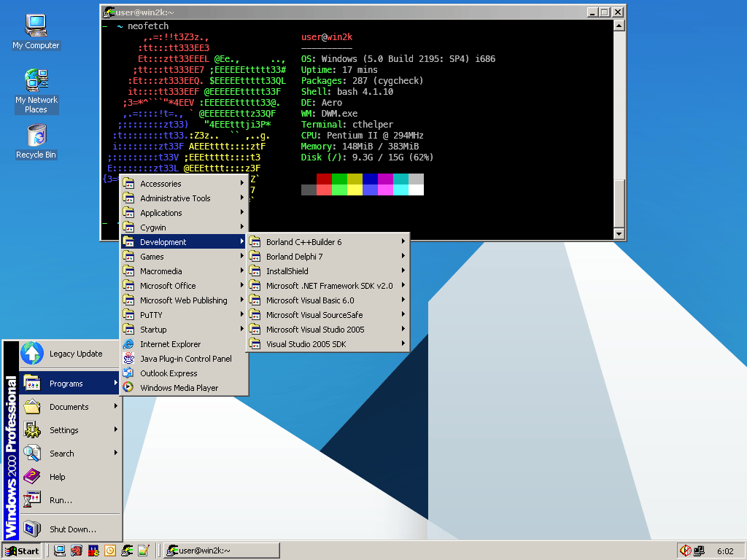Click the neofetch command text in terminal
Viewport: 747px width, 560px height.
[147, 26]
